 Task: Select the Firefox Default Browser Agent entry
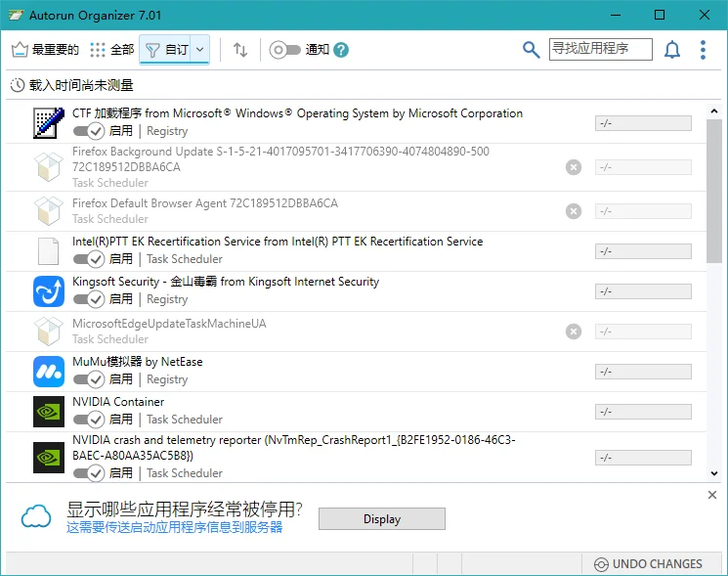205,203
